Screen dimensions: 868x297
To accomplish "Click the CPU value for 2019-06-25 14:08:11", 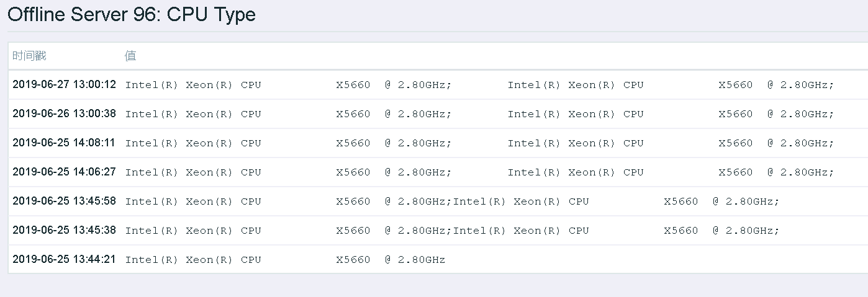I will point(479,143).
